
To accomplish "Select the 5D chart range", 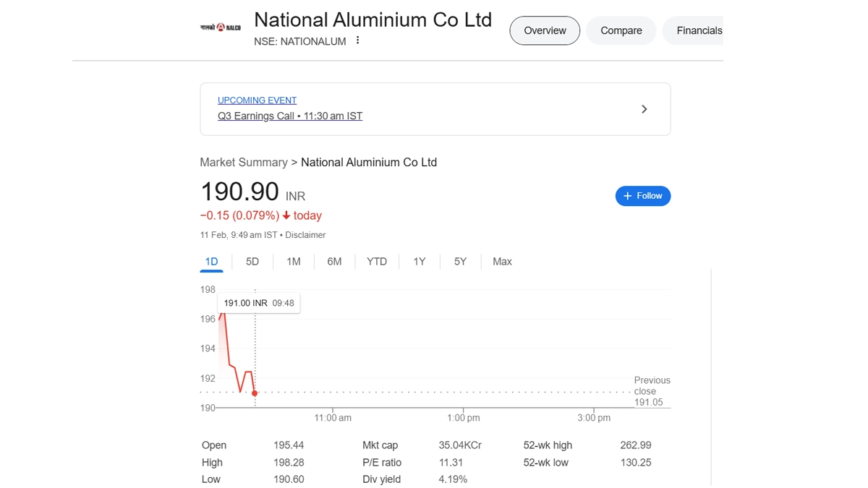I will pos(252,262).
